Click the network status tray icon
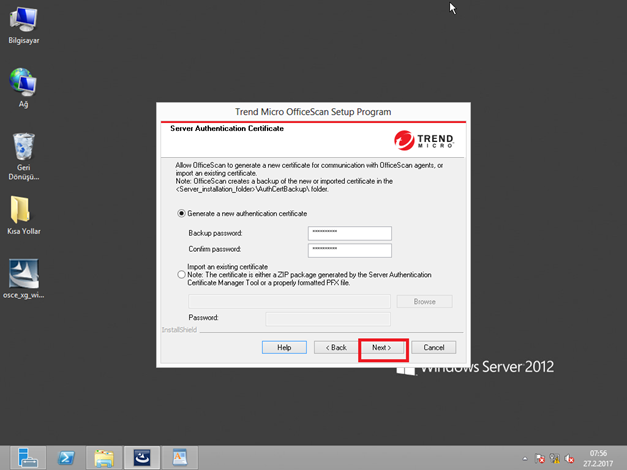Image resolution: width=627 pixels, height=470 pixels. (x=555, y=458)
